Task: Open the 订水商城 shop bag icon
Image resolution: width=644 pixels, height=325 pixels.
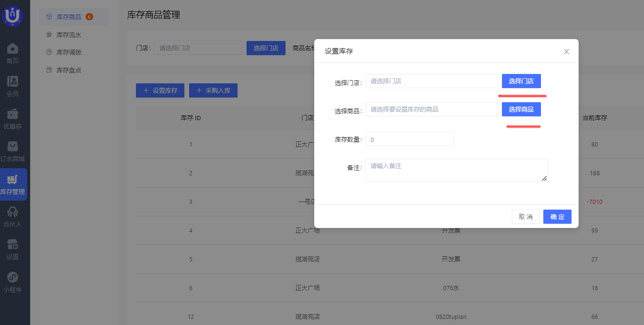Action: pos(13,146)
